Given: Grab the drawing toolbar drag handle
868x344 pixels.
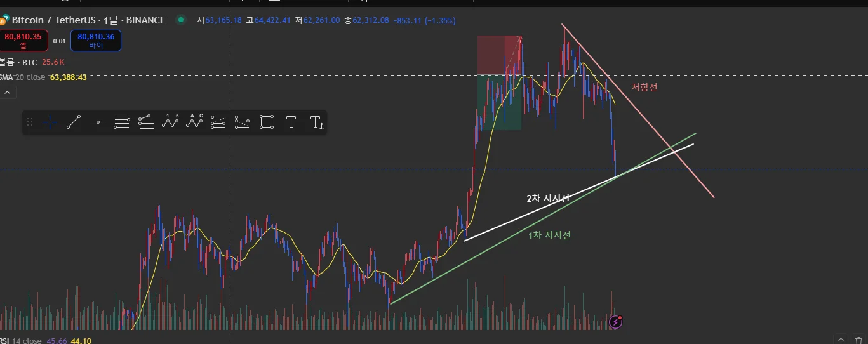Looking at the screenshot, I should click(30, 122).
